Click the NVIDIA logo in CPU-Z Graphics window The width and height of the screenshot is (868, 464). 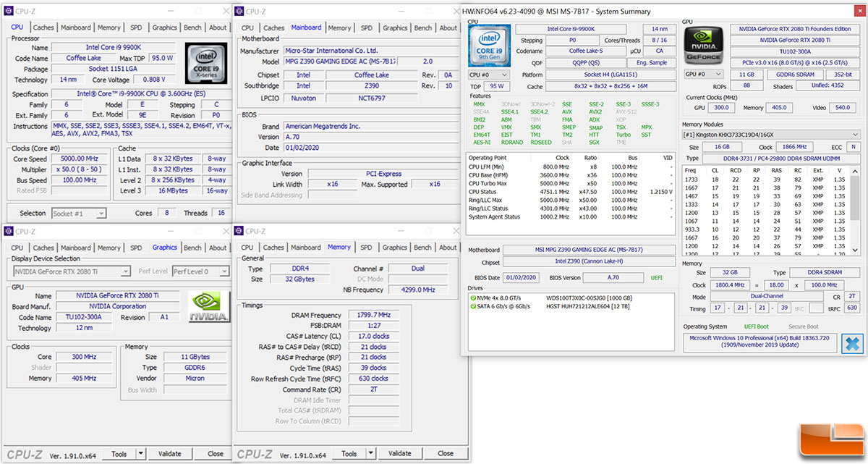(x=208, y=306)
